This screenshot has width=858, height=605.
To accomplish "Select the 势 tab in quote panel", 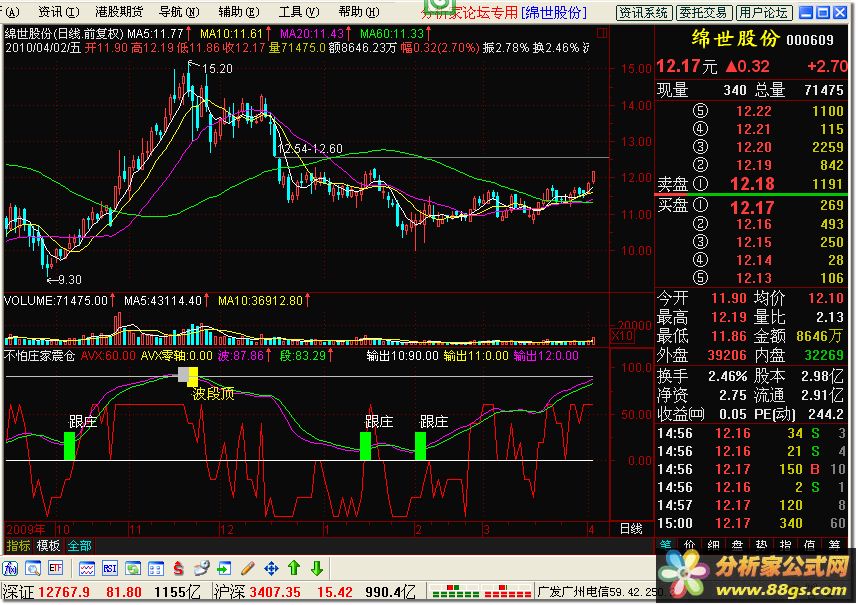I will point(761,544).
